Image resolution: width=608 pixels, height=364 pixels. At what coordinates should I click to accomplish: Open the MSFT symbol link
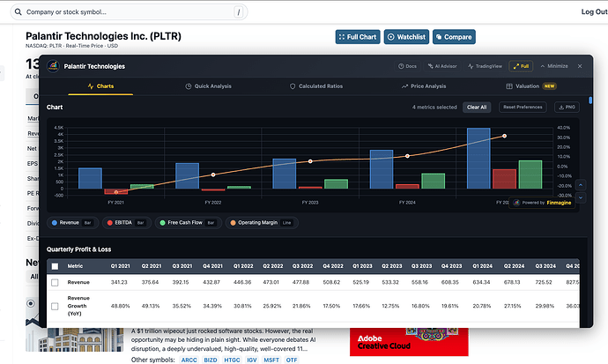click(x=271, y=360)
